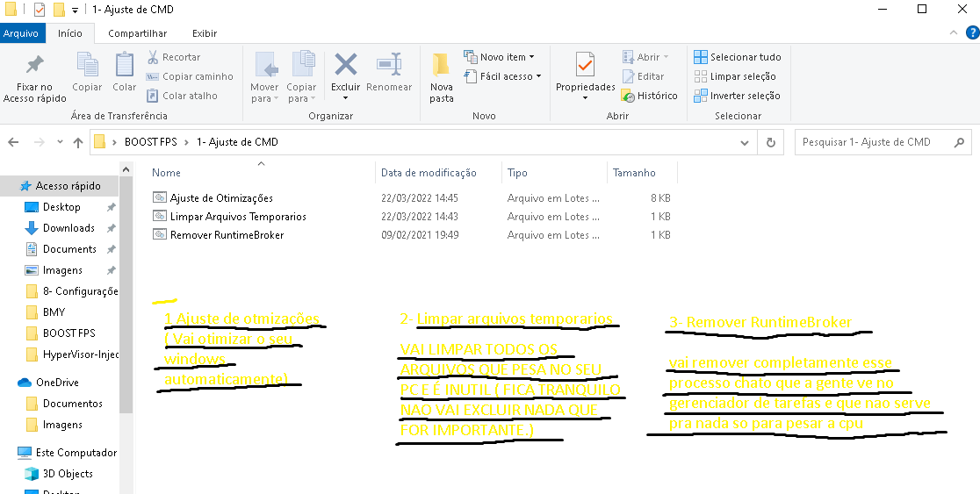Screen dimensions: 980x494
Task: Expand address bar history dropdown
Action: (745, 142)
